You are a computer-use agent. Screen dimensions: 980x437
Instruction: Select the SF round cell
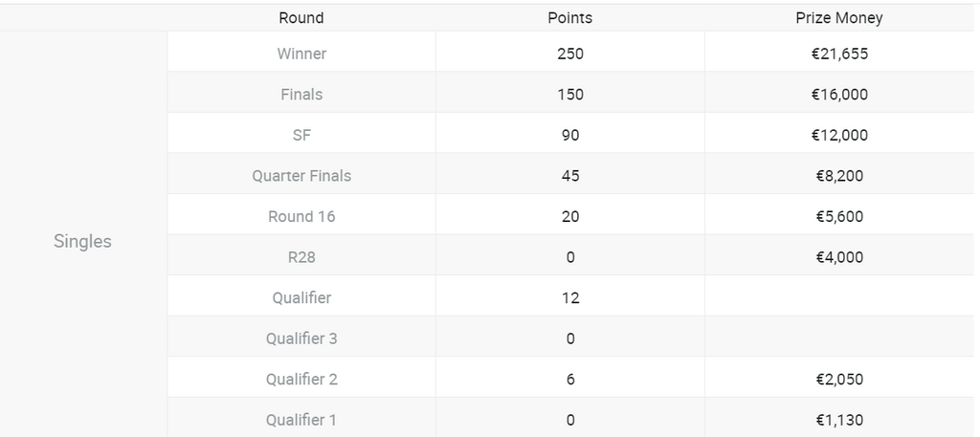tap(301, 135)
